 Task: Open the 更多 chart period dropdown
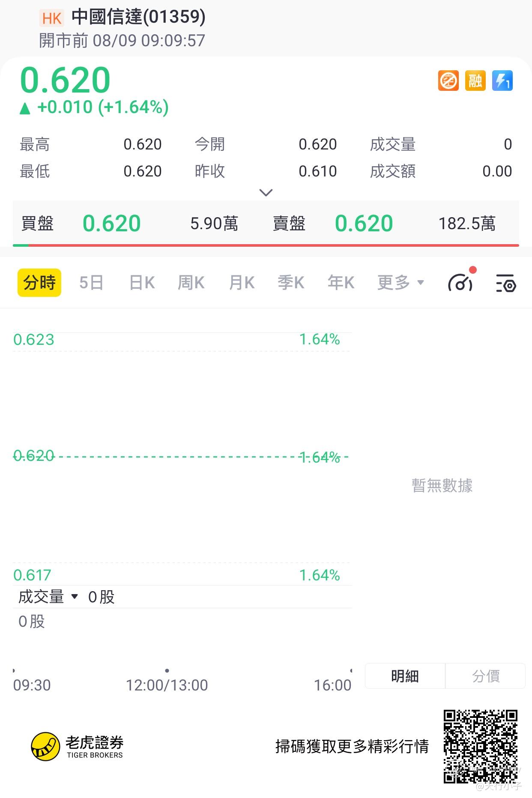[x=400, y=283]
